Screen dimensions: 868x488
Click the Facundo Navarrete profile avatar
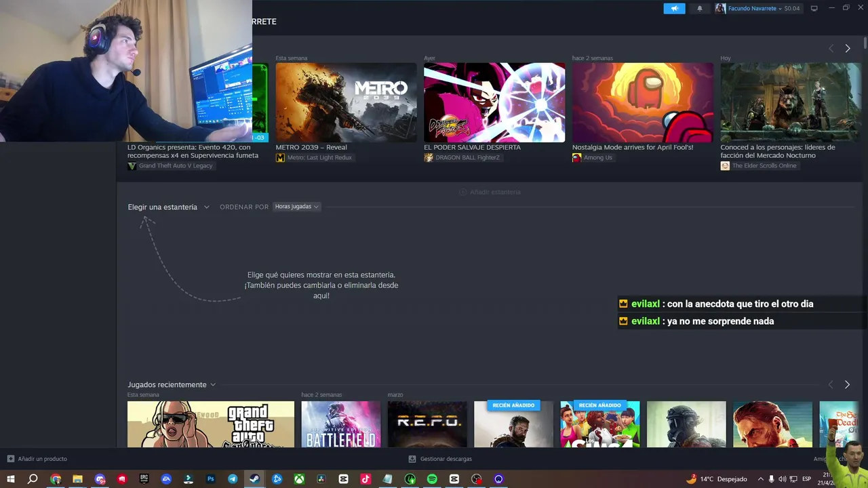pos(720,8)
